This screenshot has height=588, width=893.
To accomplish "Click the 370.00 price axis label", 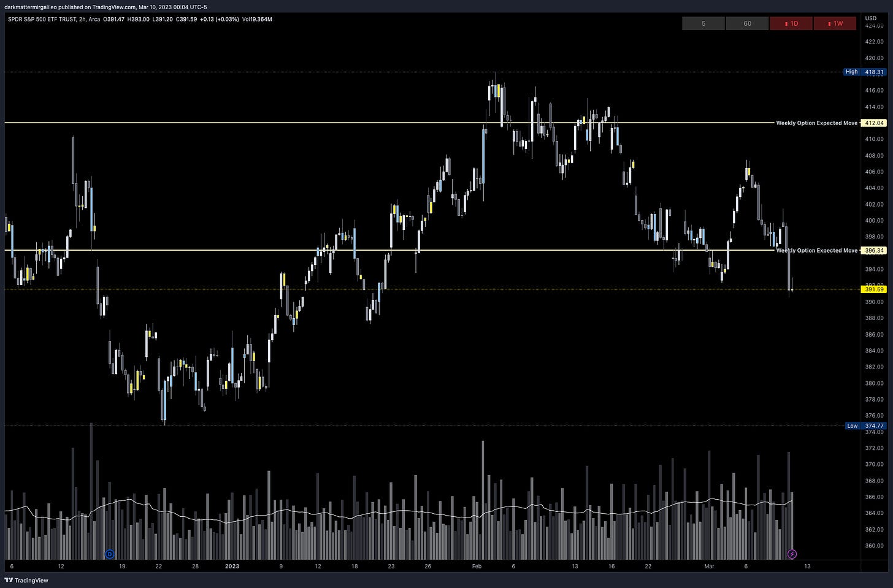I will (874, 464).
